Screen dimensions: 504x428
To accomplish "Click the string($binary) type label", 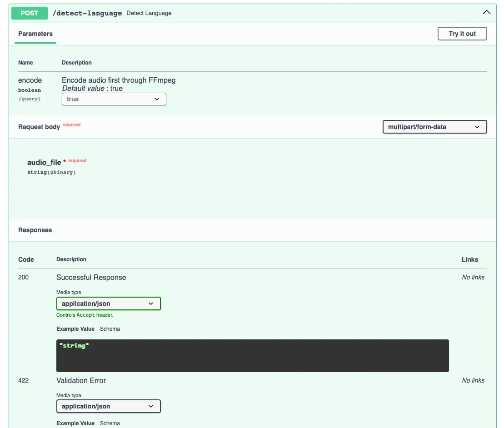I will point(51,172).
